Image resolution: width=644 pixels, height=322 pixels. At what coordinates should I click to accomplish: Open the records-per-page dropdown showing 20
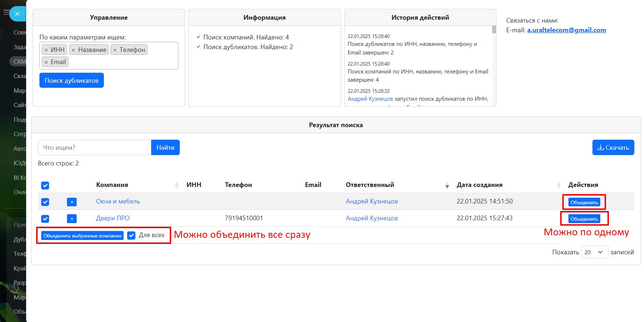pyautogui.click(x=594, y=252)
